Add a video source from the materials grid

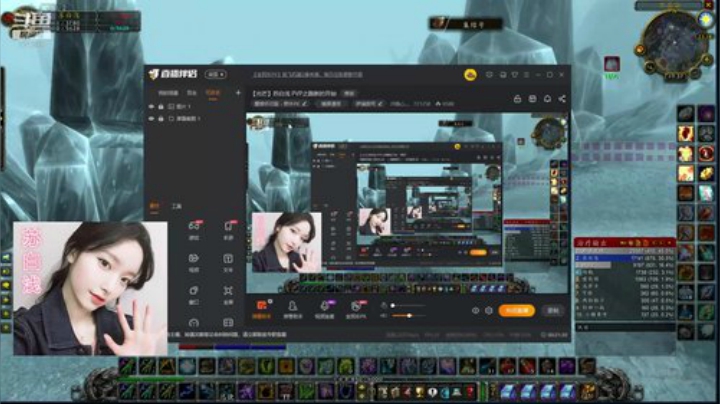coord(194,262)
